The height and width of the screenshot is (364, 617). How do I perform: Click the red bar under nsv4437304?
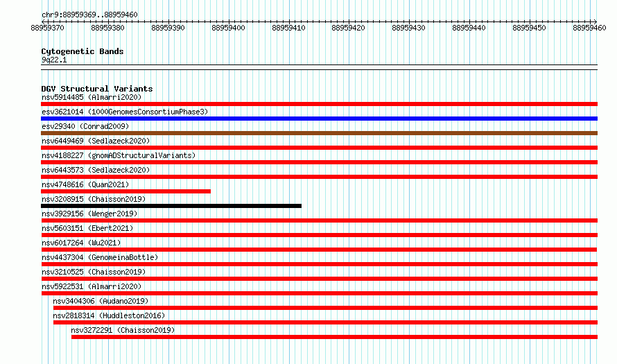click(x=319, y=264)
